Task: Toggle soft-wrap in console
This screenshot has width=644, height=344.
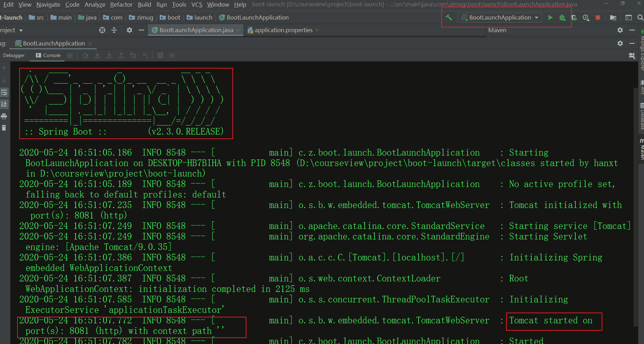Action: pyautogui.click(x=4, y=92)
